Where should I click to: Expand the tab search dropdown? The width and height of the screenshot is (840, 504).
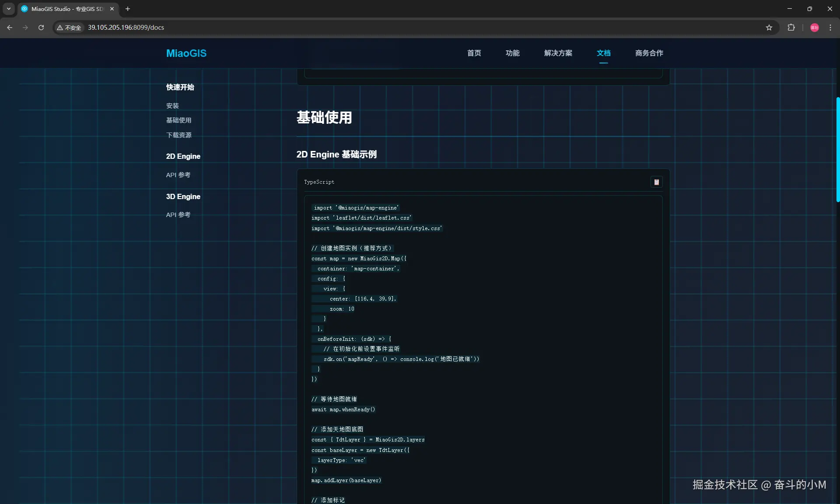click(x=9, y=9)
